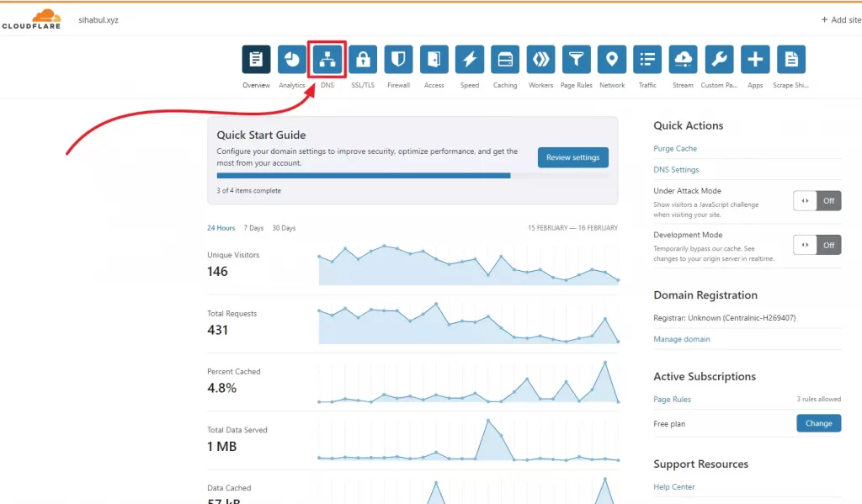Open the Traffic list icon
Image resolution: width=862 pixels, height=504 pixels.
coord(647,60)
